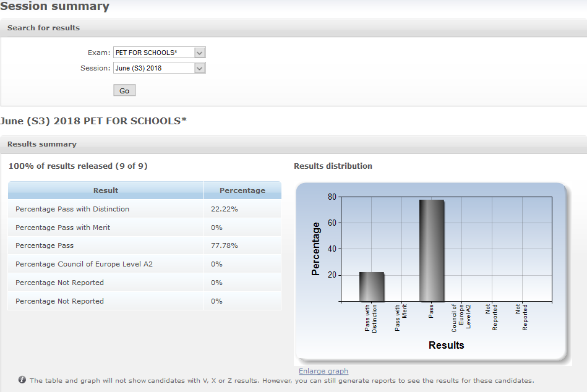This screenshot has height=392, width=587.
Task: Click the Pass with Merit axis label
Action: click(401, 317)
